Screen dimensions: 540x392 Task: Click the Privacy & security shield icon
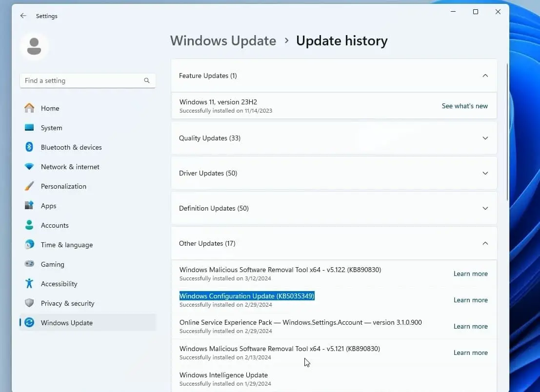[x=29, y=303]
